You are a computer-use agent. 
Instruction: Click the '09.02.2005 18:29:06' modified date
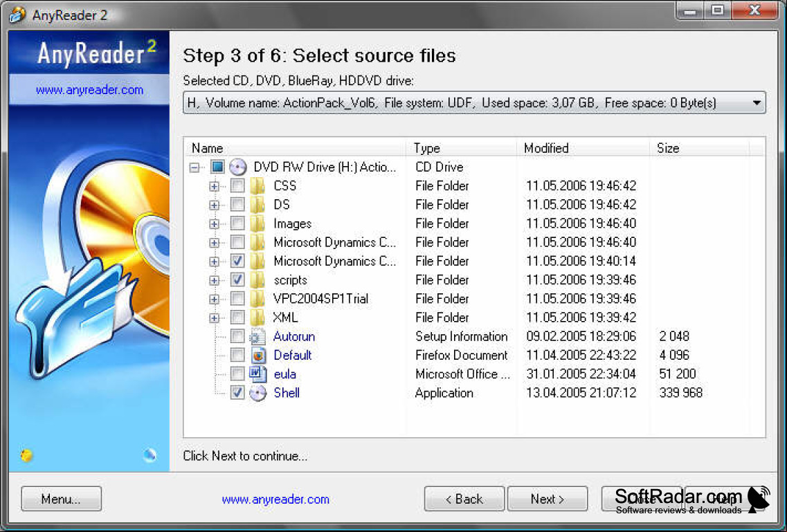point(581,336)
